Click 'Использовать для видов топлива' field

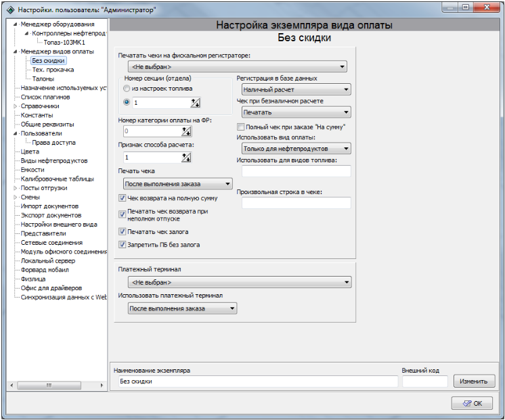tap(297, 171)
